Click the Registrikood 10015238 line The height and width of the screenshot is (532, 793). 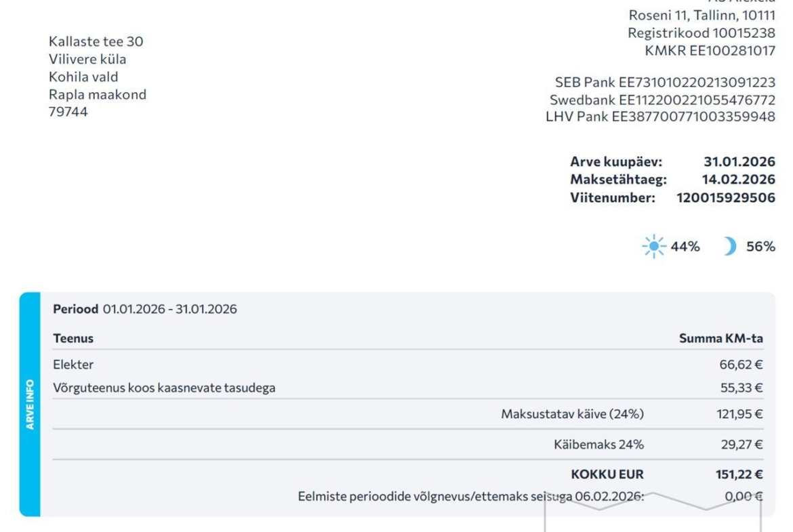(x=701, y=33)
